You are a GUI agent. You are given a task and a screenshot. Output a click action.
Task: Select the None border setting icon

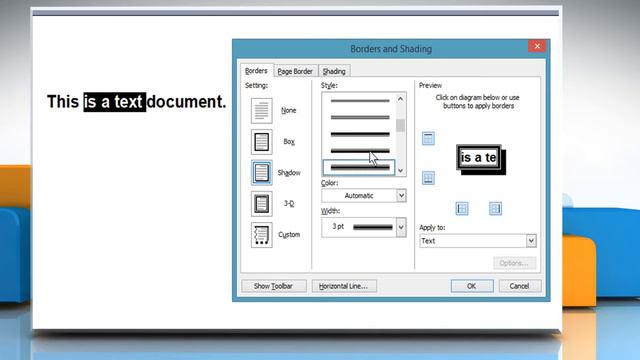click(262, 111)
